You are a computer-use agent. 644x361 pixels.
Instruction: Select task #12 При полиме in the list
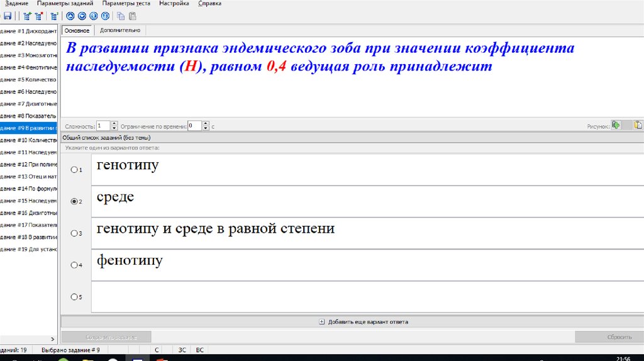[x=29, y=164]
